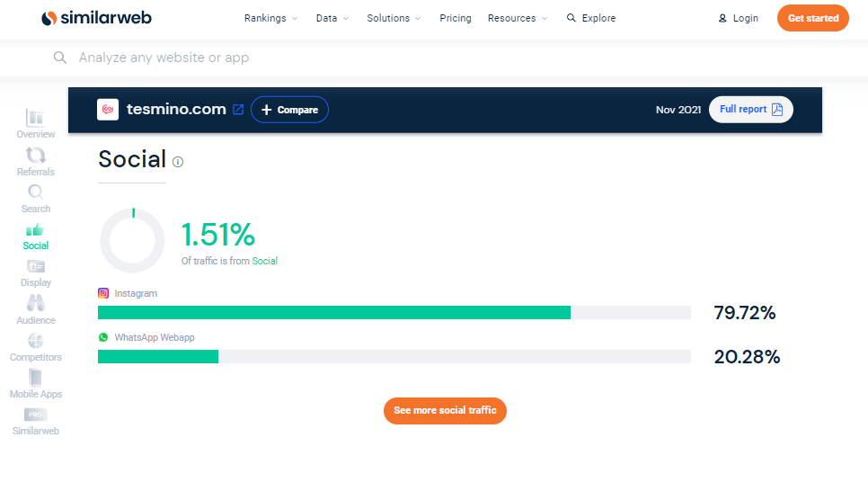
Task: Click the 79.72% Instagram value
Action: (745, 313)
